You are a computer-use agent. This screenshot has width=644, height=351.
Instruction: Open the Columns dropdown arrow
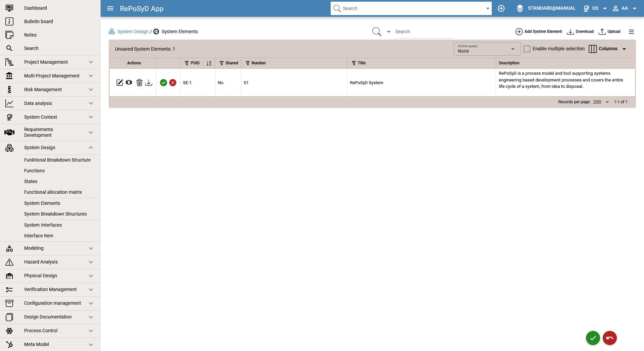pyautogui.click(x=624, y=49)
